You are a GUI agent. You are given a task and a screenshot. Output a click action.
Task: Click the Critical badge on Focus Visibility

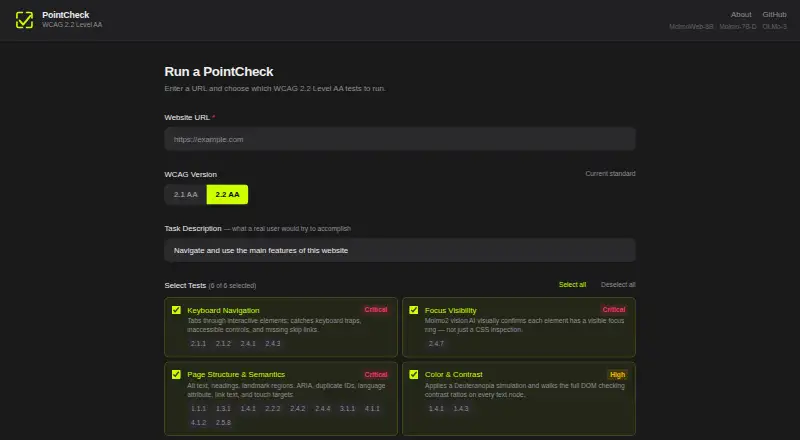coord(614,310)
